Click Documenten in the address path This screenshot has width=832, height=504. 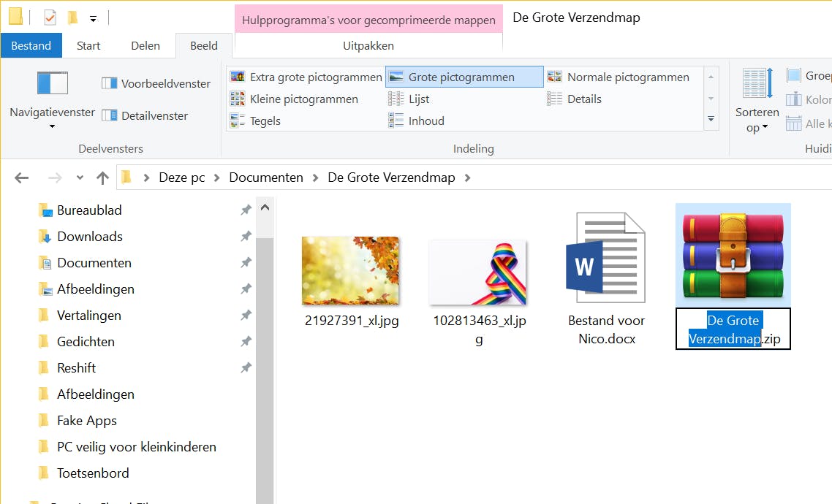click(266, 177)
